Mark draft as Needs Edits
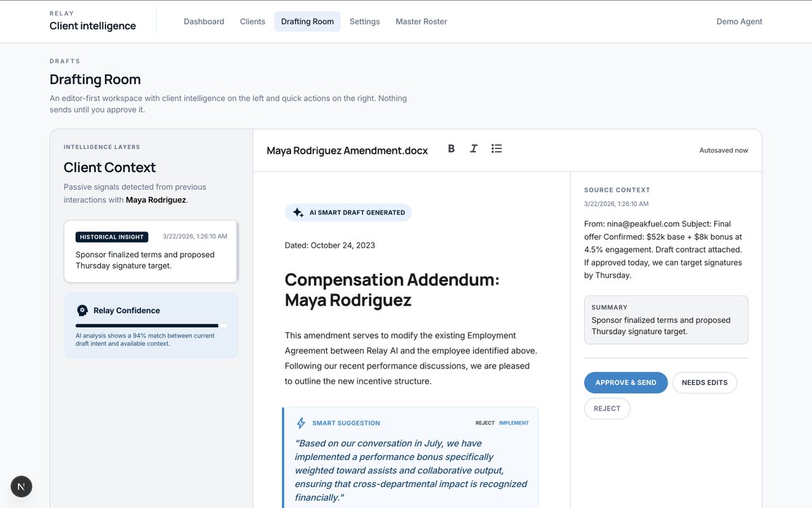The image size is (812, 508). click(x=704, y=383)
